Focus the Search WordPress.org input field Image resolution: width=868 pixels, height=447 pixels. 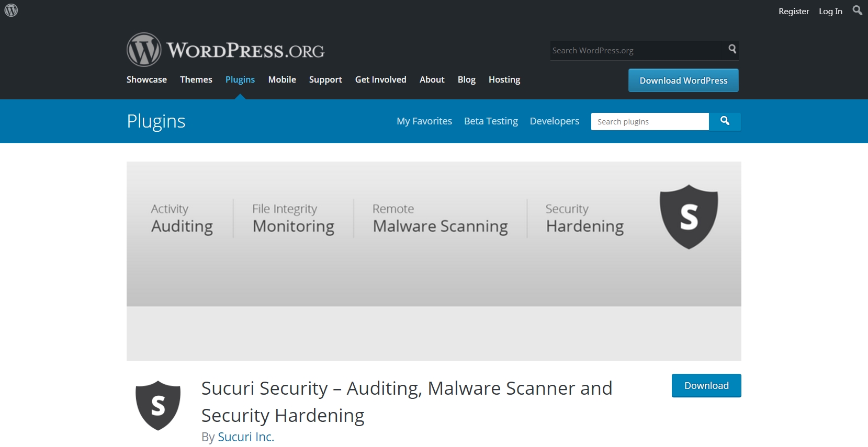coord(637,51)
